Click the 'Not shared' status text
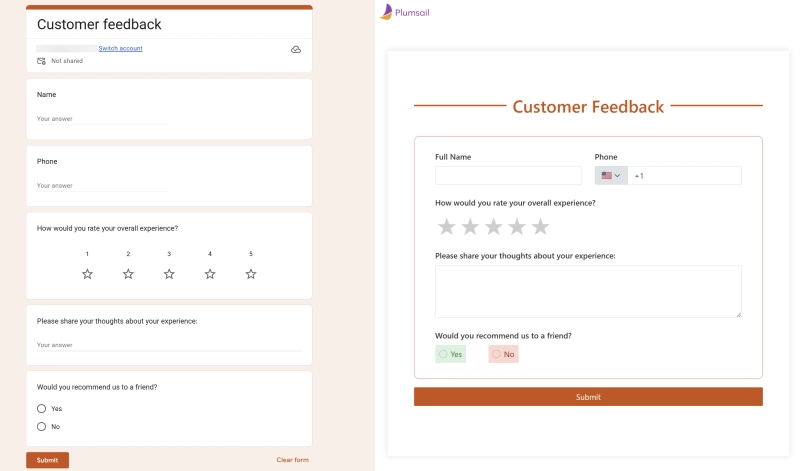The width and height of the screenshot is (800, 471). [67, 61]
